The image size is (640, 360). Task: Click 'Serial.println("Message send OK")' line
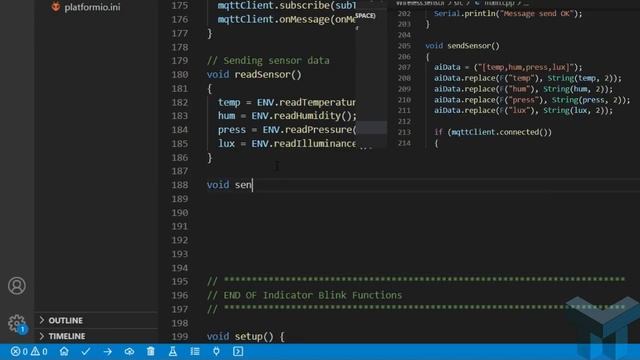[508, 13]
